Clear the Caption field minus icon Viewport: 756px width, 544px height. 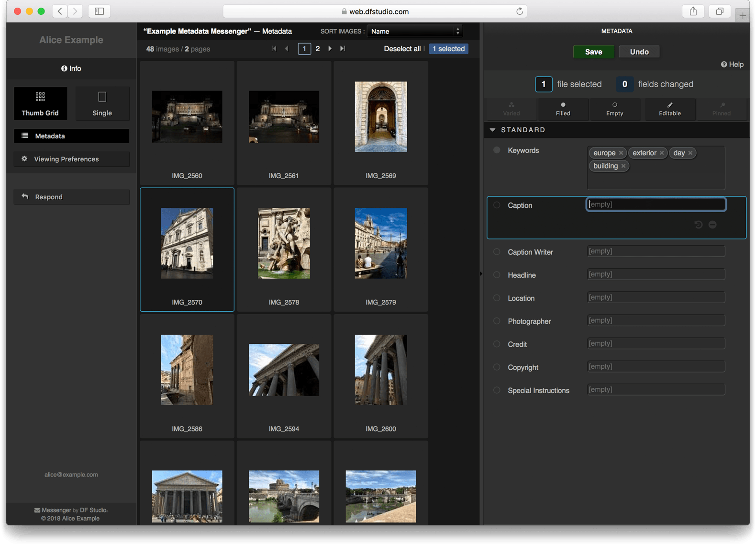tap(712, 225)
